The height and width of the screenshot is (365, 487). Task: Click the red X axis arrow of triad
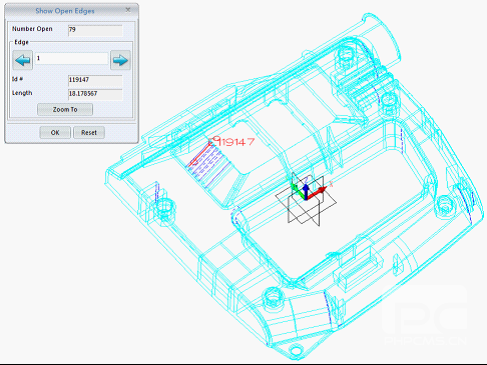318,192
